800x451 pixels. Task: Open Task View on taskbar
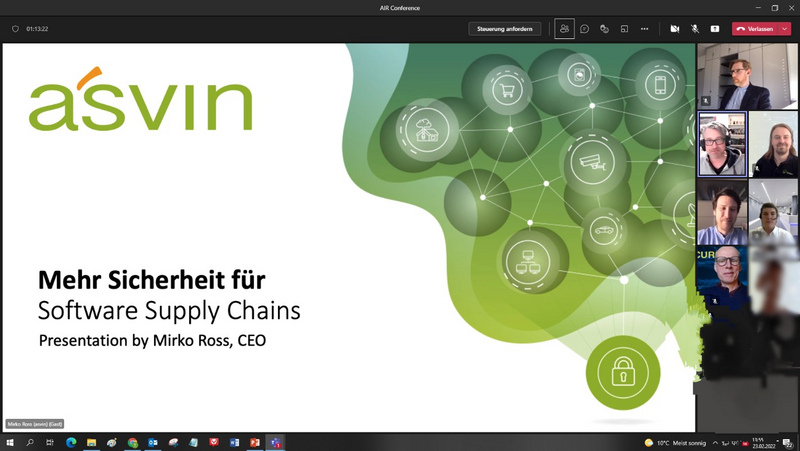[50, 442]
